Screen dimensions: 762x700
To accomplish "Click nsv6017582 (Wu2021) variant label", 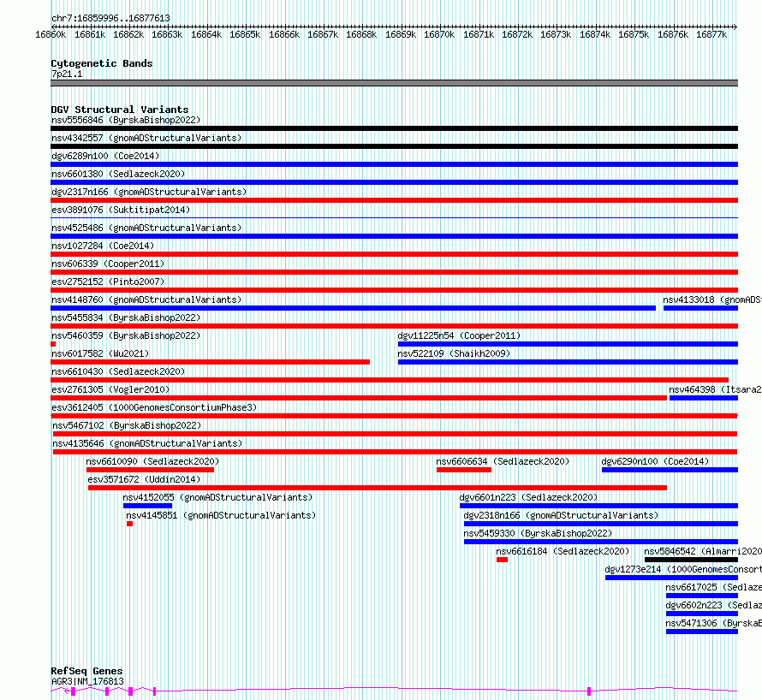I will tap(100, 353).
